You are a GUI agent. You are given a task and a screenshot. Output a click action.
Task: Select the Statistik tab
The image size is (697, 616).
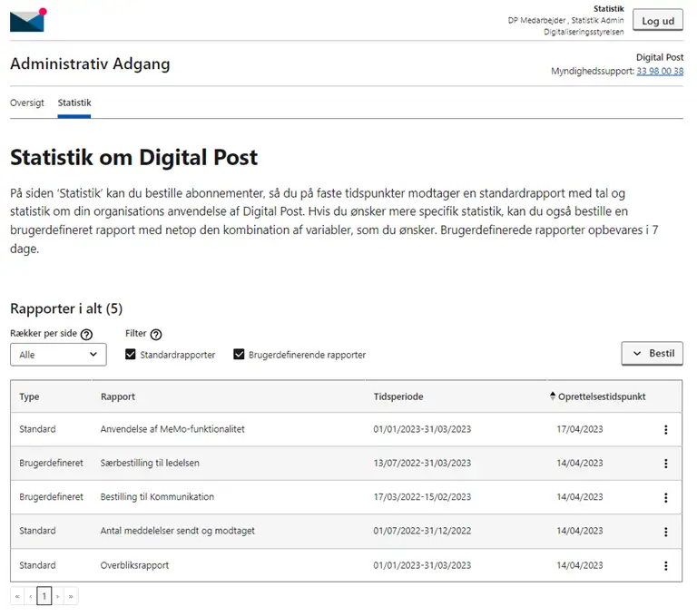click(74, 103)
